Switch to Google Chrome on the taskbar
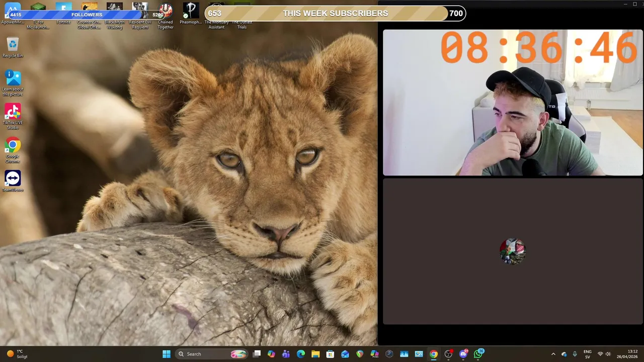 (434, 354)
